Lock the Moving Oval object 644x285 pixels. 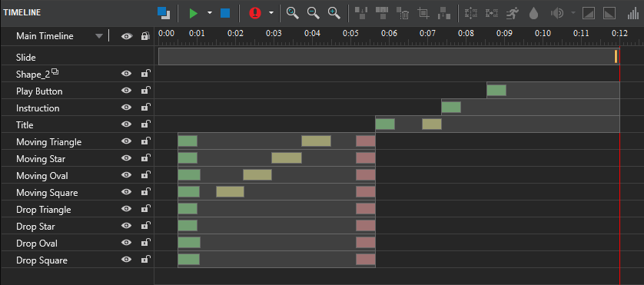click(x=145, y=175)
